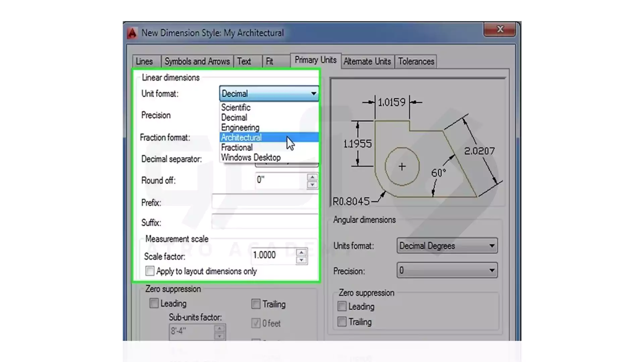Viewport: 644px width, 362px height.
Task: Check linear Leading zero suppression box
Action: [x=154, y=303]
